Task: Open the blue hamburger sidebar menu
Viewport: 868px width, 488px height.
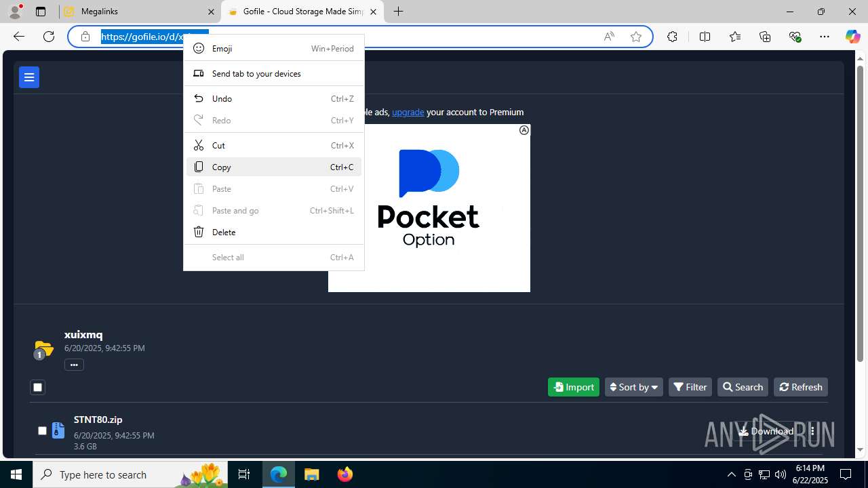Action: click(29, 77)
